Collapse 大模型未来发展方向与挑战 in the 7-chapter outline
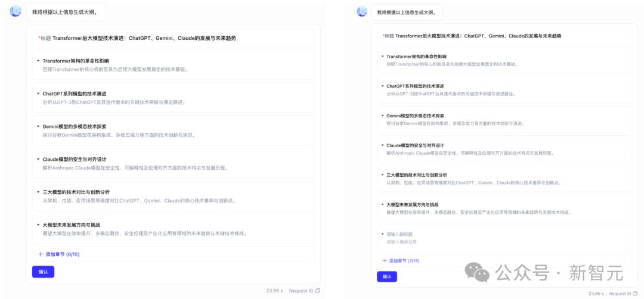This screenshot has height=299, width=644. point(382,204)
